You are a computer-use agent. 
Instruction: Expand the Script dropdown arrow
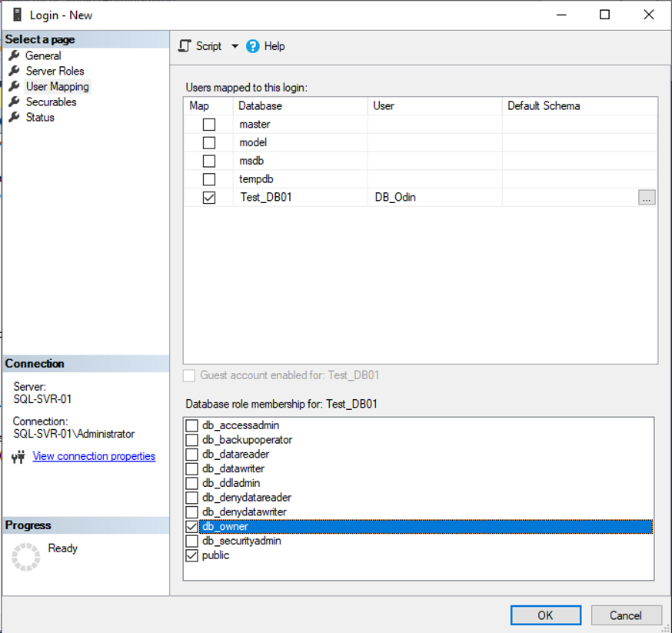click(235, 46)
